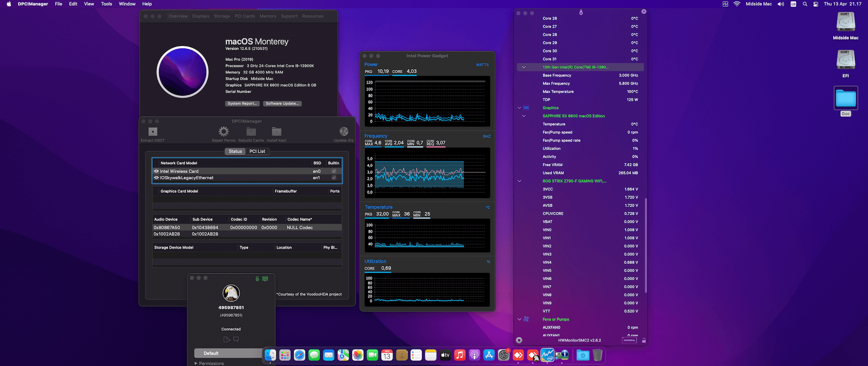Open Intel Power Gadget from the Dock

pos(547,355)
